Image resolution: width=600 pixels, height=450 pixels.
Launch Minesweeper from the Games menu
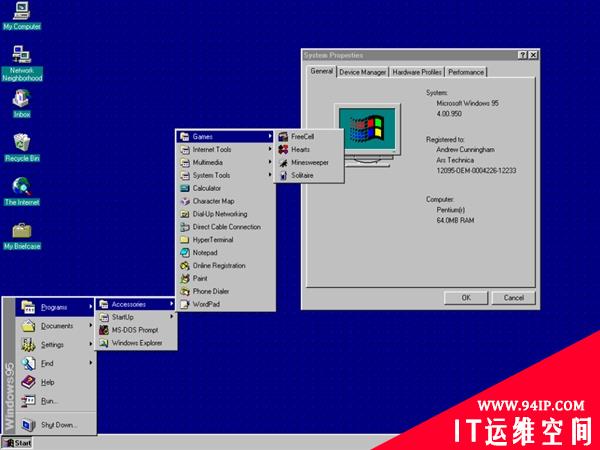click(x=309, y=163)
